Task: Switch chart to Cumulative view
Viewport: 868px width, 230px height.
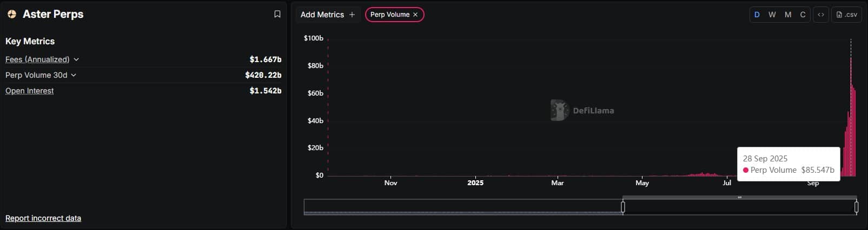Action: (x=803, y=15)
